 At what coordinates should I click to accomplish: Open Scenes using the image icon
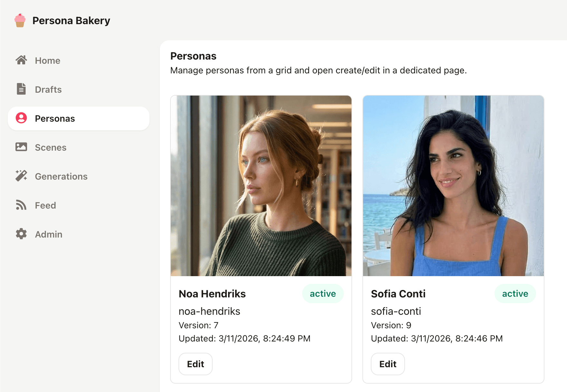[21, 147]
